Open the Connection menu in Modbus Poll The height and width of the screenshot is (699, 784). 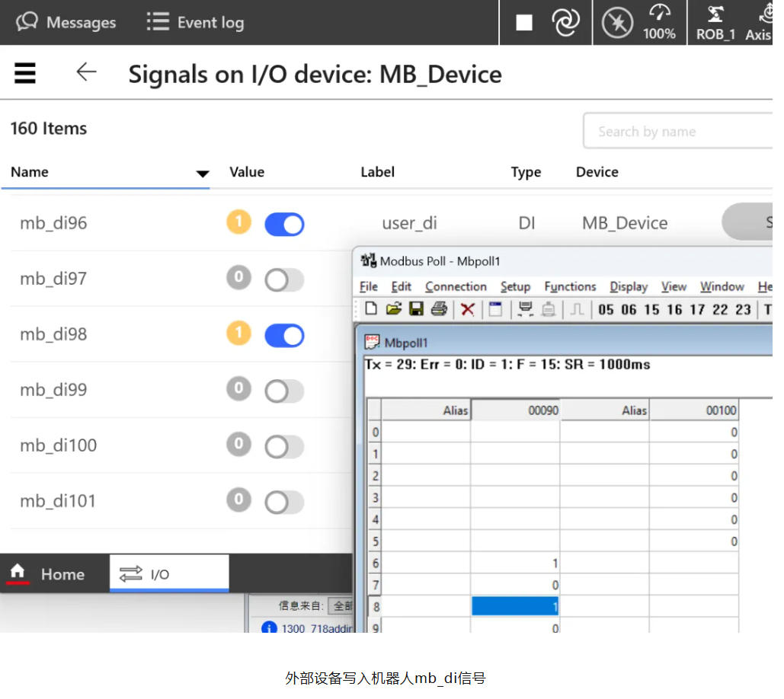click(x=456, y=286)
